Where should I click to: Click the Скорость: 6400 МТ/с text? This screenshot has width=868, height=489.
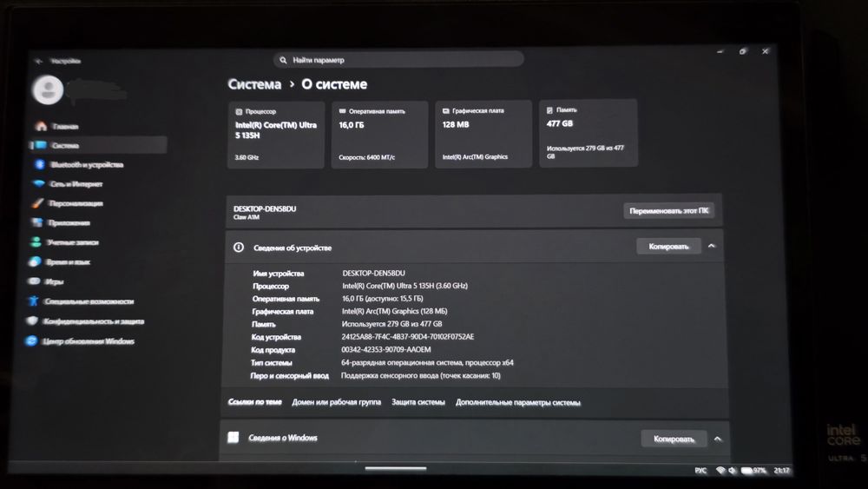[x=367, y=157]
